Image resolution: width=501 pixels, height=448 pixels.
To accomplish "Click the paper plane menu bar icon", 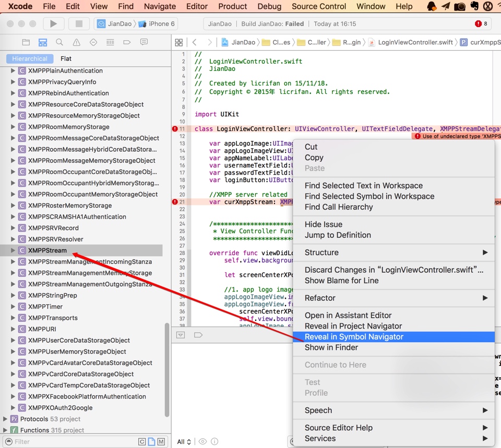I will [x=446, y=6].
